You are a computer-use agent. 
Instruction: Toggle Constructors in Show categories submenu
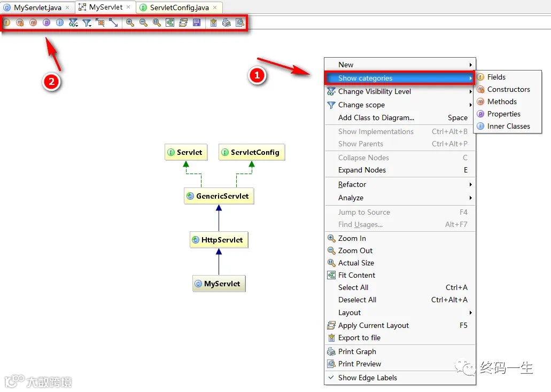pyautogui.click(x=508, y=89)
